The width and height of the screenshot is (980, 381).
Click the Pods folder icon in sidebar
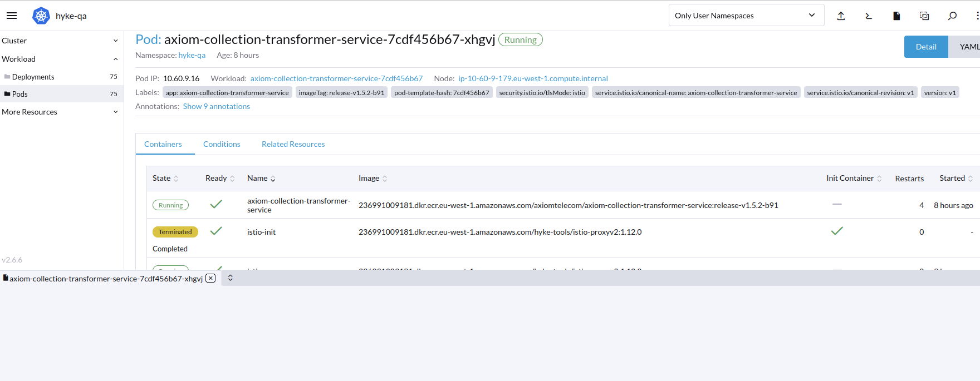click(x=7, y=94)
